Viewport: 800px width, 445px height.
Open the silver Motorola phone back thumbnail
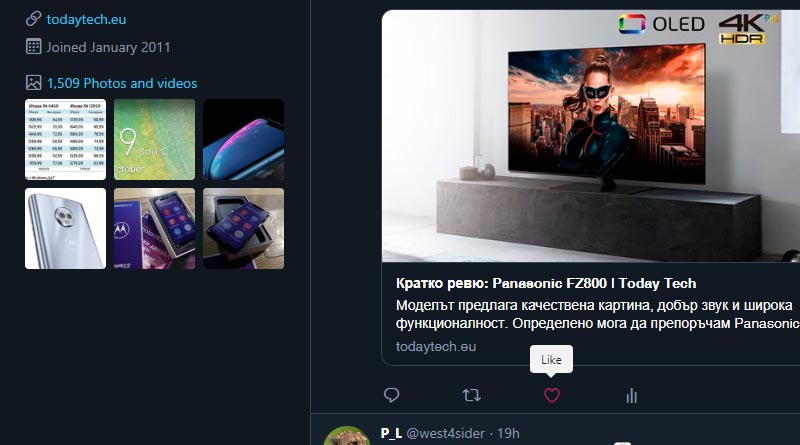pyautogui.click(x=65, y=228)
